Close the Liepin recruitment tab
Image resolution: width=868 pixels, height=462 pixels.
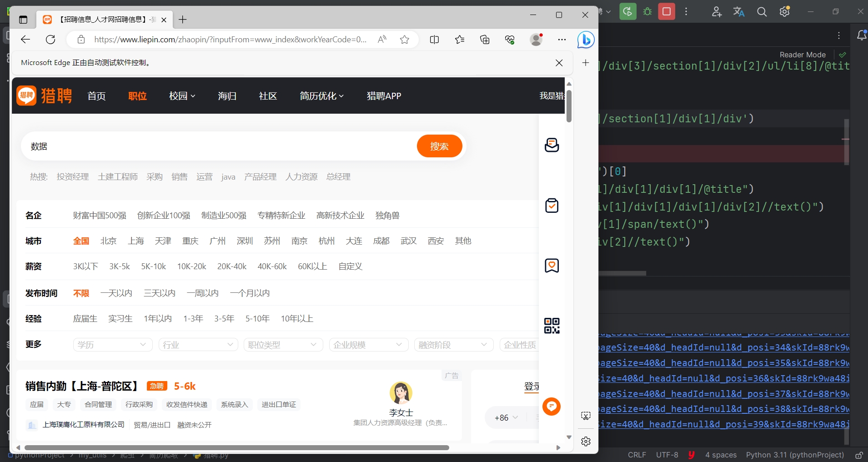(x=164, y=20)
